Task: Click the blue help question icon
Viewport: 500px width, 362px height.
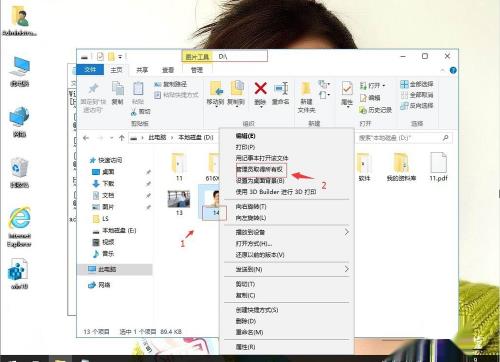Action: pos(453,70)
